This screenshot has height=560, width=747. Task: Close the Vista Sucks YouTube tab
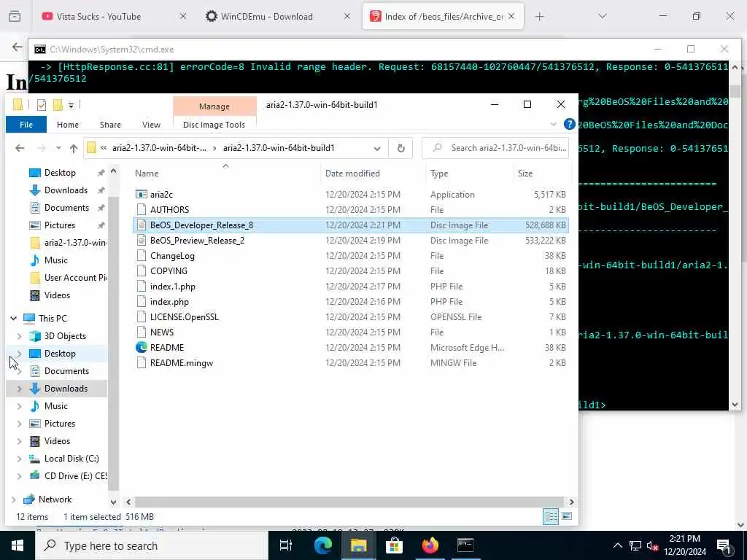pos(183,17)
